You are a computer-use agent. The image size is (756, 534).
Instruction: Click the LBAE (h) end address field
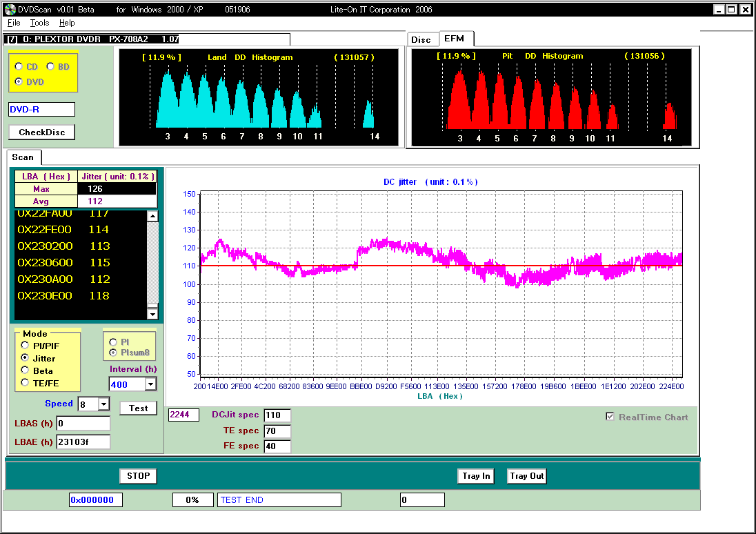click(83, 442)
